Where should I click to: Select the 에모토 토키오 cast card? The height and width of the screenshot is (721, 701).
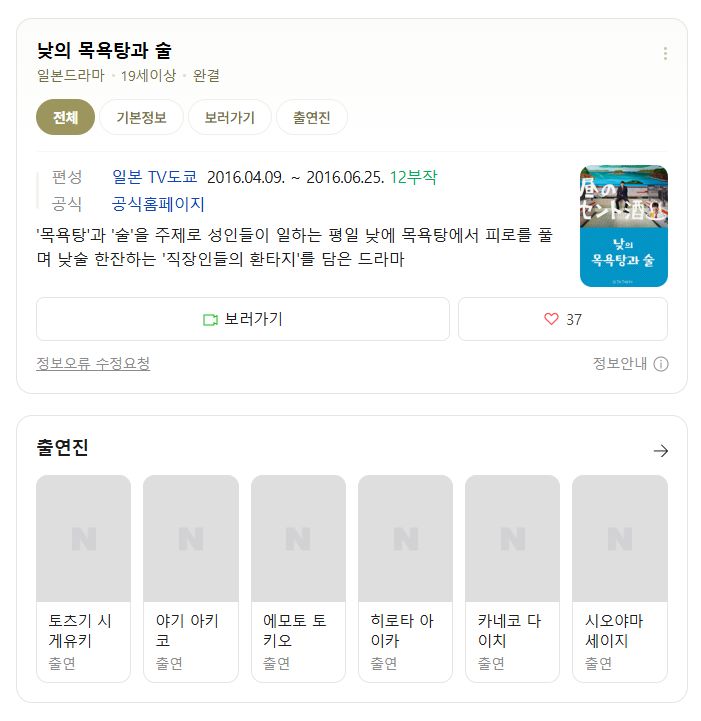tap(298, 578)
